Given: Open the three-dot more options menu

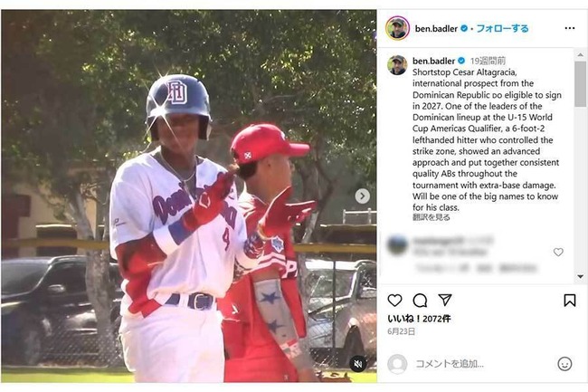Looking at the screenshot, I should (570, 28).
